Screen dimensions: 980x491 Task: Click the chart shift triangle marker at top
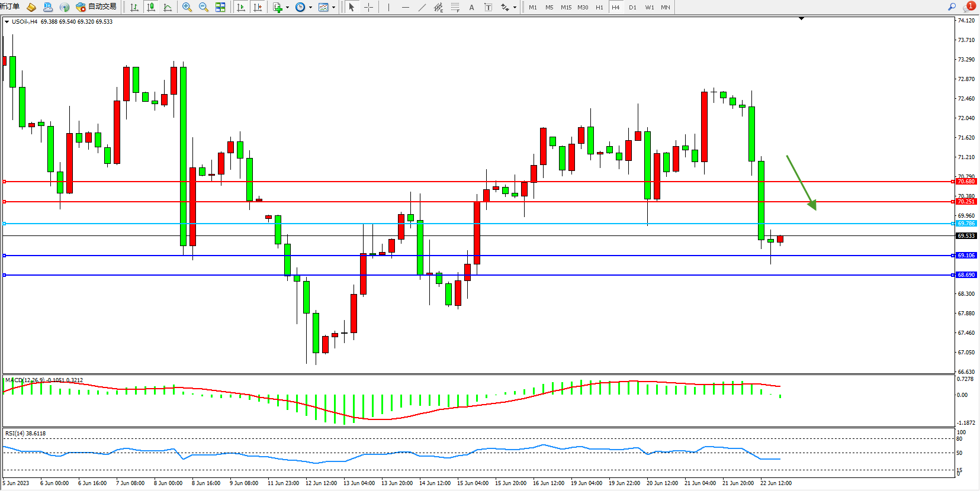tap(801, 19)
